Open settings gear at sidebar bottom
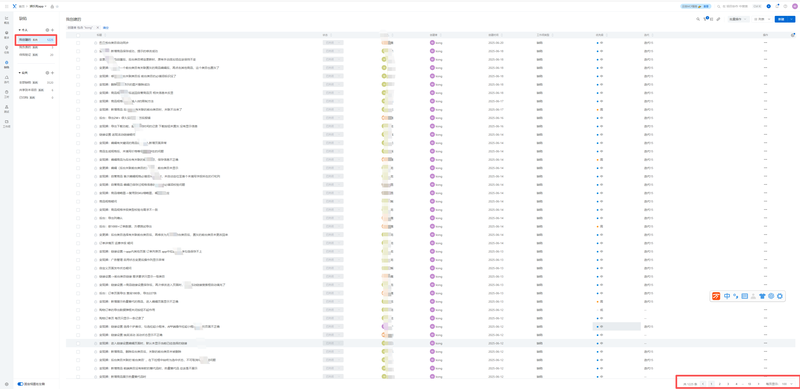The height and width of the screenshot is (389, 800). (6, 384)
